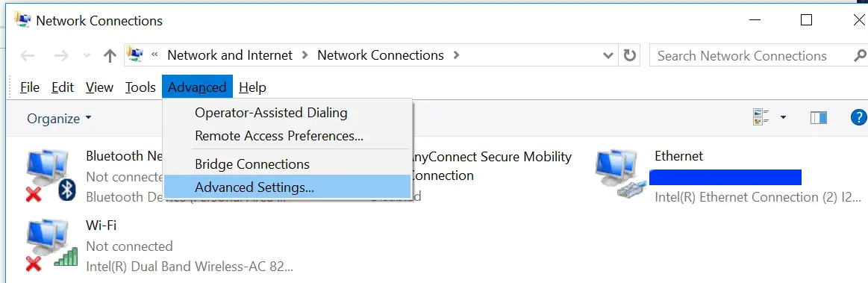Click Network and Internet breadcrumb link
Screen dimensions: 868x283
(x=230, y=55)
